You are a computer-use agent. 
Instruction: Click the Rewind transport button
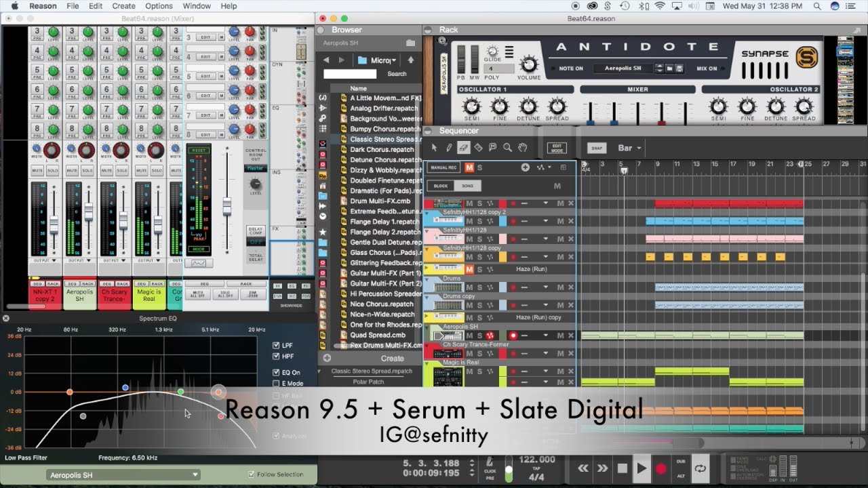(583, 468)
